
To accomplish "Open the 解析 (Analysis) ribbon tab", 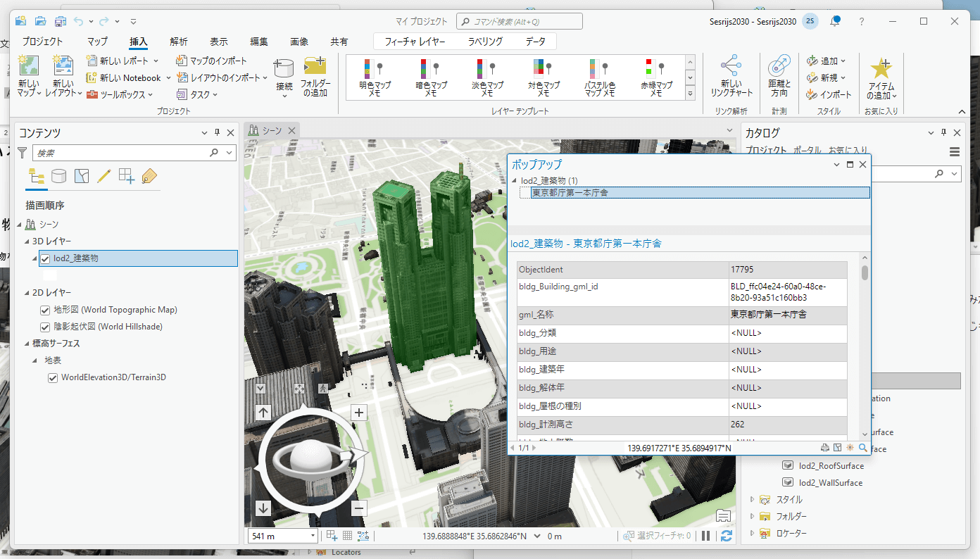I will [x=179, y=42].
